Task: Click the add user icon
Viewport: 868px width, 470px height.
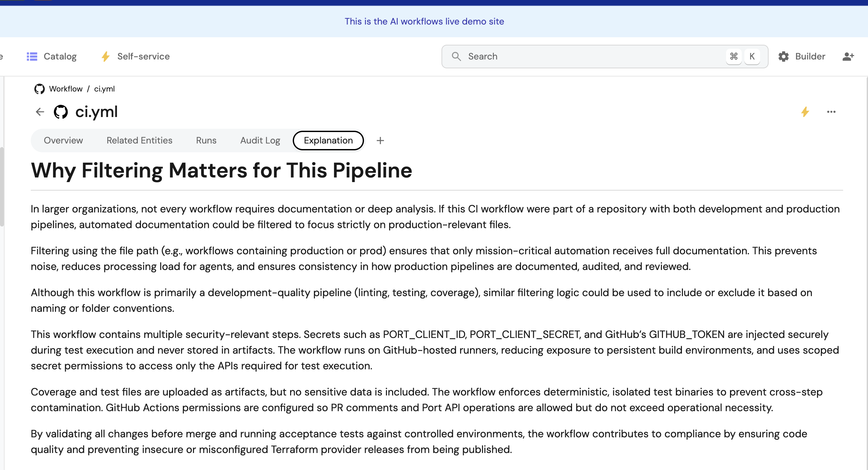Action: pos(848,57)
